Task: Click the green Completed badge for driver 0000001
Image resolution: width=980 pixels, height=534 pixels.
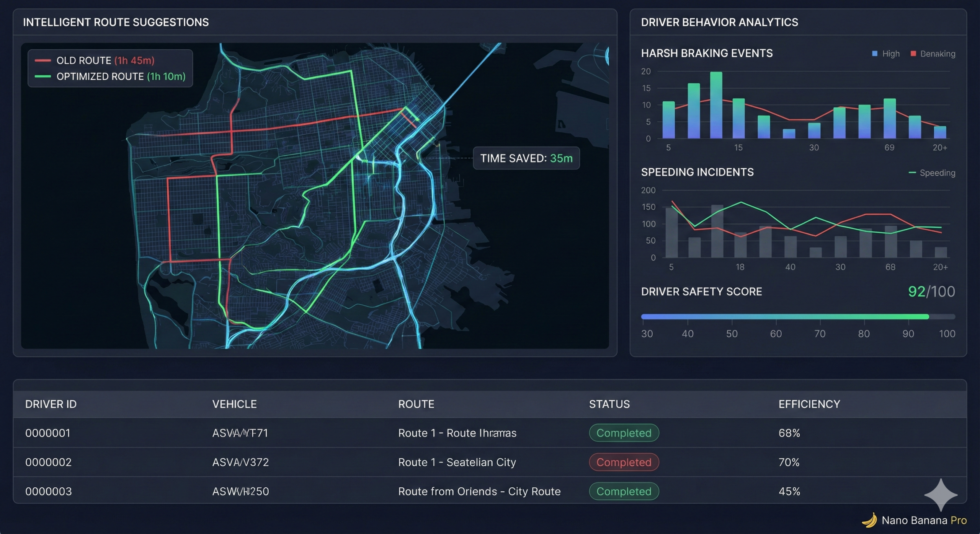Action: (624, 433)
